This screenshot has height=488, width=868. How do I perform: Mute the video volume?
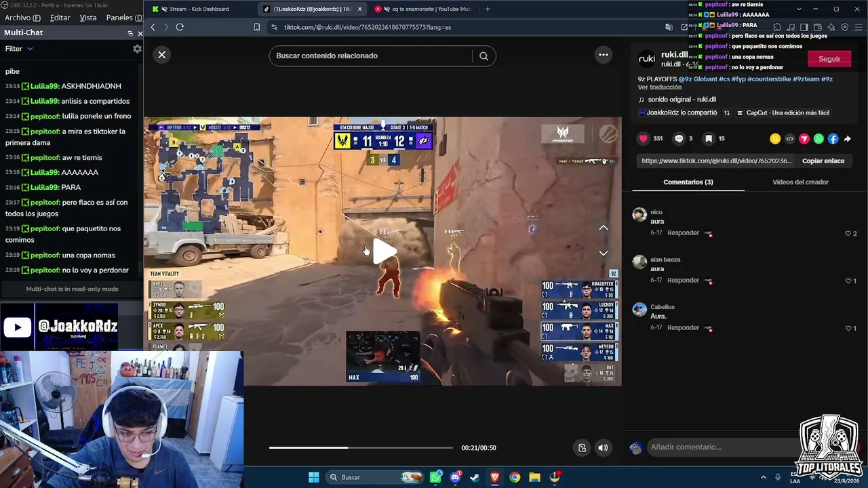(x=603, y=447)
